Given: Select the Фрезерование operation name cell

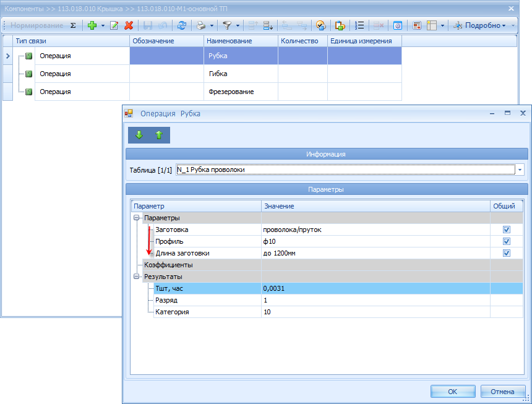Looking at the screenshot, I should (241, 92).
